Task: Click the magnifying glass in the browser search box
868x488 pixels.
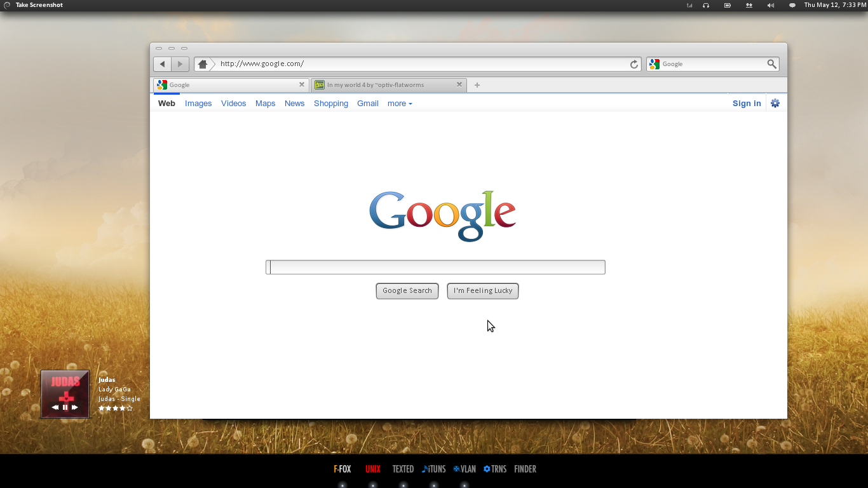Action: click(771, 64)
